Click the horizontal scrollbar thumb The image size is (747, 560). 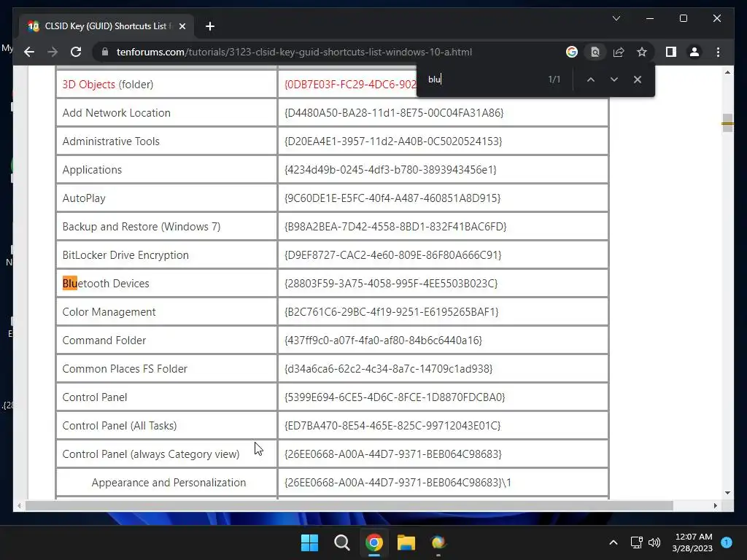point(349,506)
